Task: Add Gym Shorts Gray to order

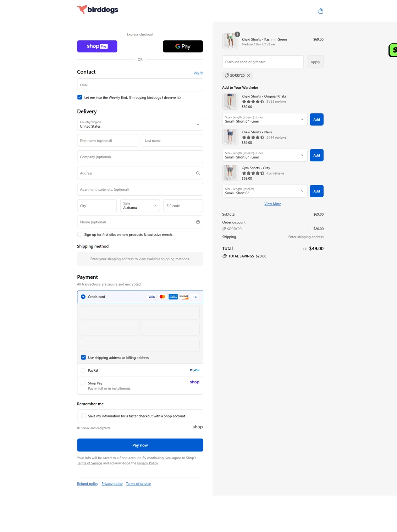Action: pos(316,191)
